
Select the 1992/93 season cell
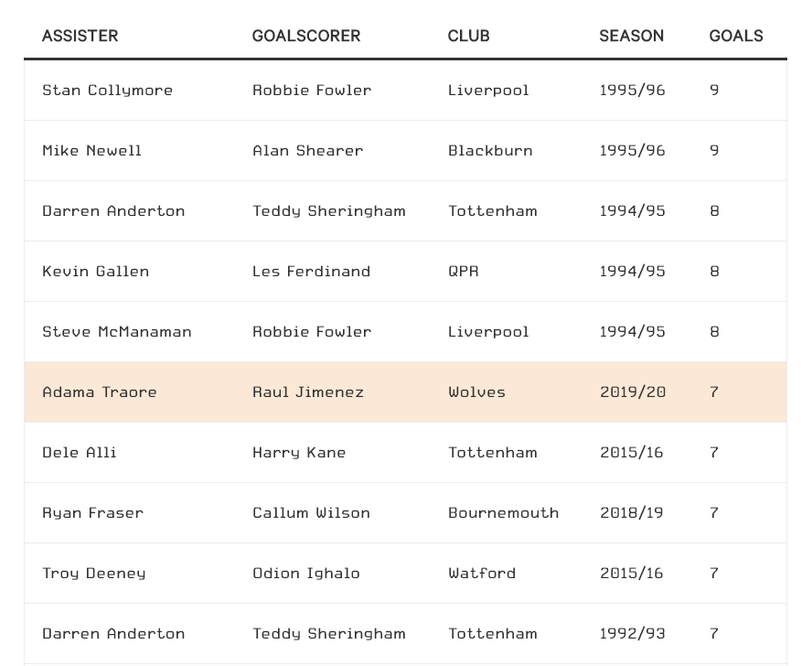pos(632,634)
